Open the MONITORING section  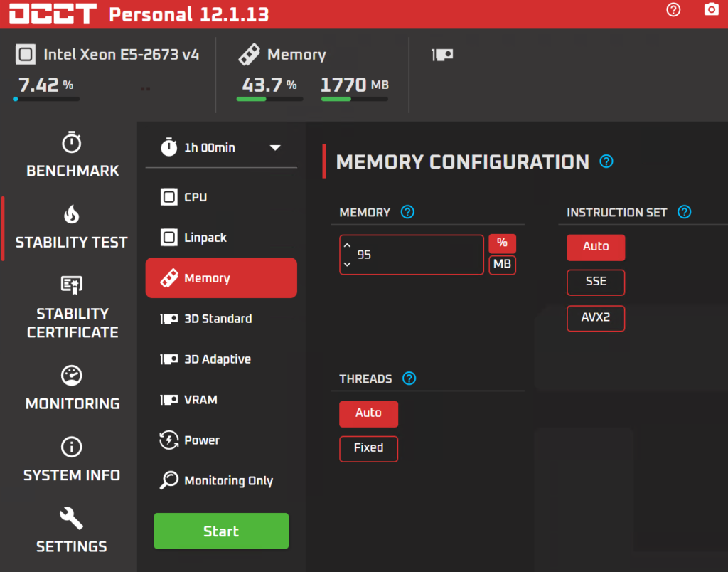[72, 388]
